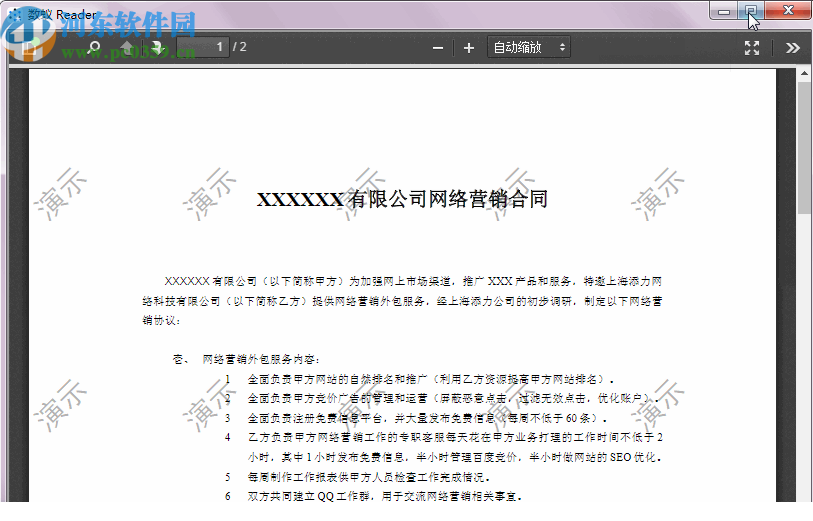Click the heading 网络营销外包服务内容
813x521 pixels.
click(x=261, y=359)
